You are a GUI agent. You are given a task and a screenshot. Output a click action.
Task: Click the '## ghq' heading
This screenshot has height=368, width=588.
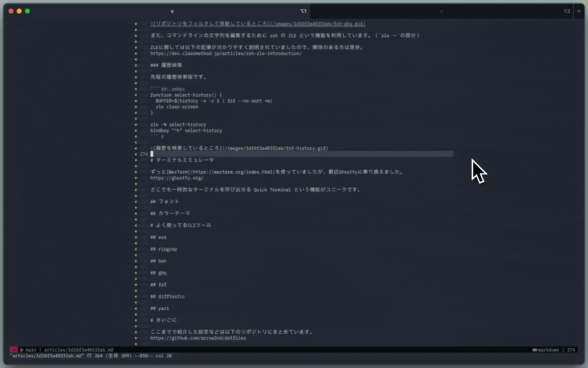click(x=158, y=273)
